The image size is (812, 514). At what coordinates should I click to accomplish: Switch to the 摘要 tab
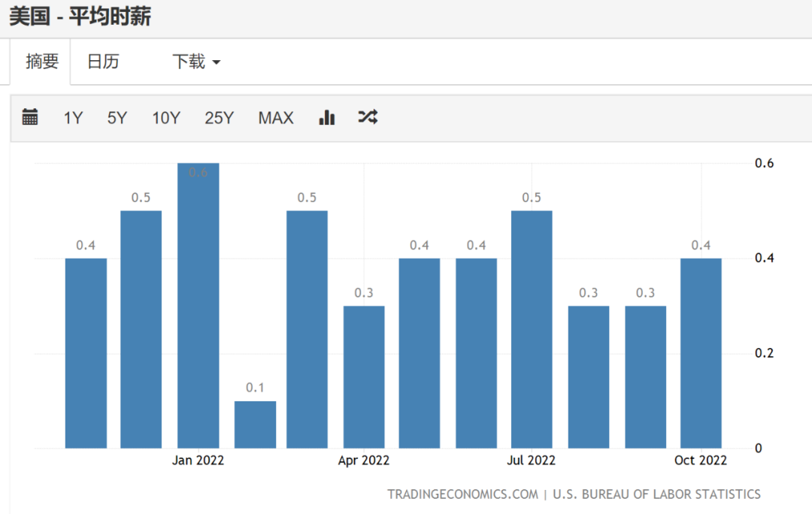pyautogui.click(x=42, y=61)
